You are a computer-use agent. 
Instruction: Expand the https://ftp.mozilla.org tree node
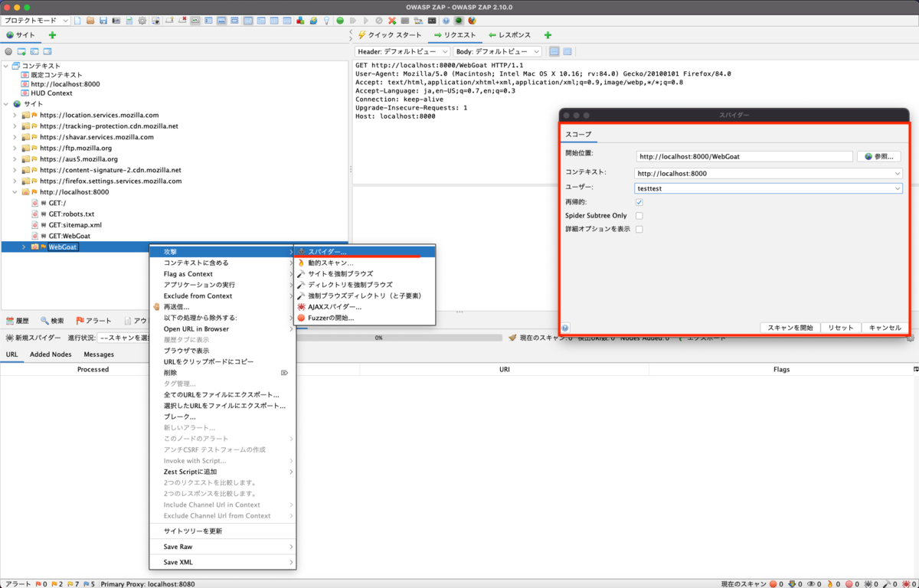click(15, 149)
